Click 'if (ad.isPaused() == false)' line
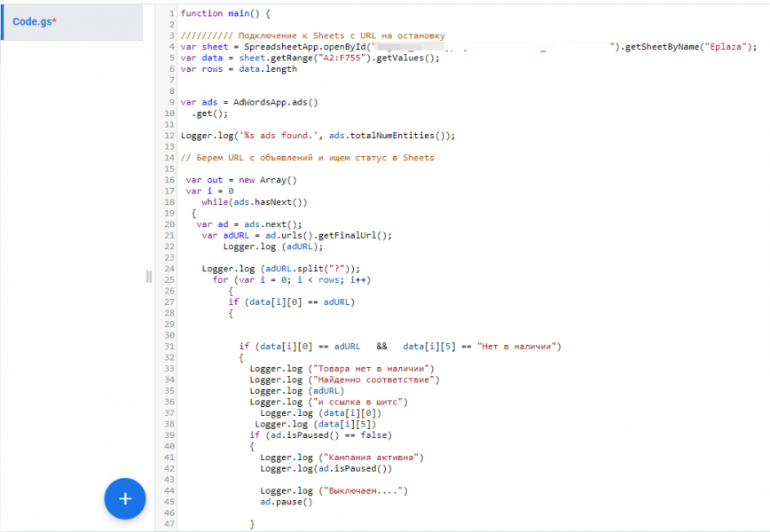Image resolution: width=770 pixels, height=532 pixels. click(320, 435)
